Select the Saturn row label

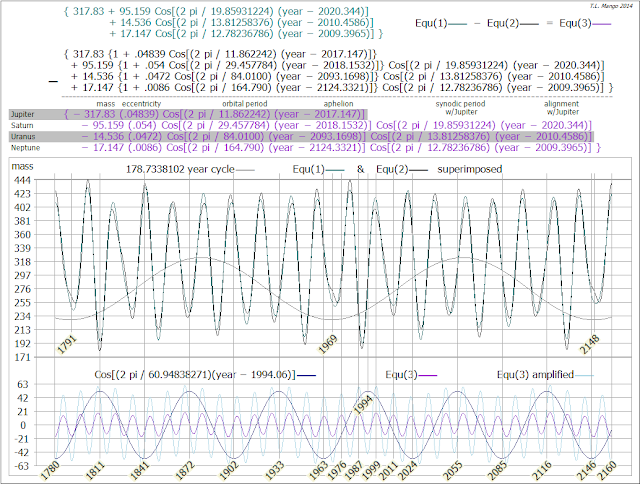tap(20, 125)
